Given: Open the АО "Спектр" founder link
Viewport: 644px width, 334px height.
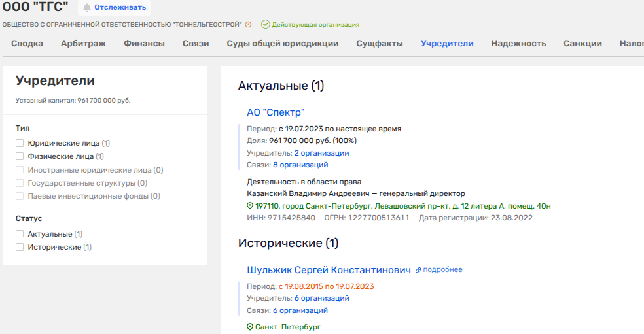Looking at the screenshot, I should (276, 112).
